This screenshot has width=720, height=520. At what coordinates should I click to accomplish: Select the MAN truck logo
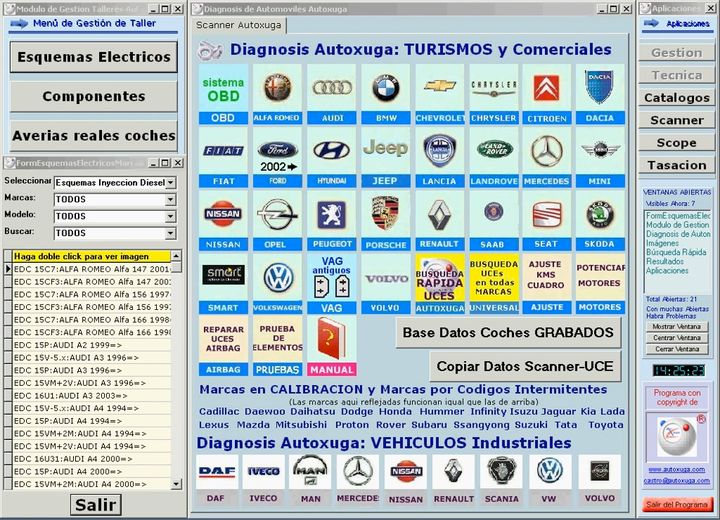[310, 472]
